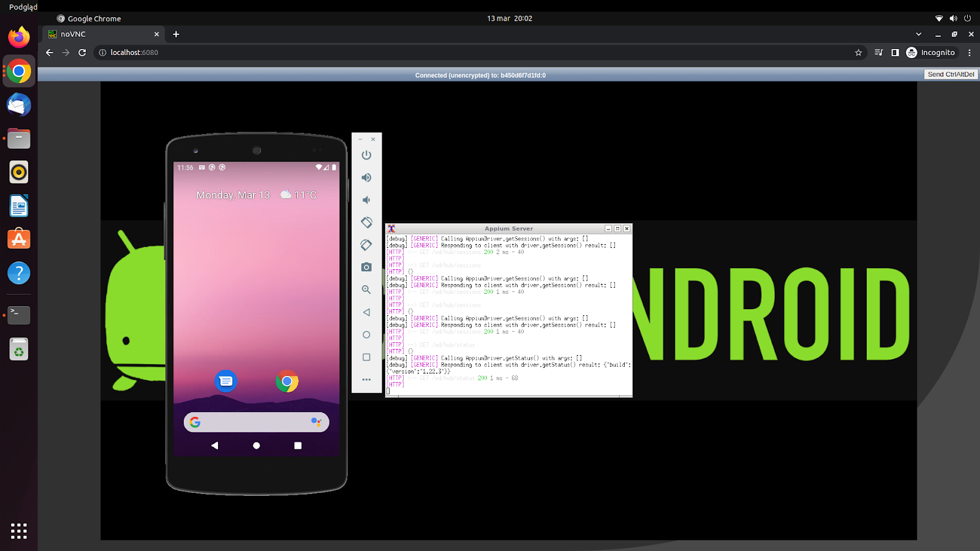Image resolution: width=980 pixels, height=551 pixels.
Task: Tap the 11°C weather widget
Action: [298, 195]
